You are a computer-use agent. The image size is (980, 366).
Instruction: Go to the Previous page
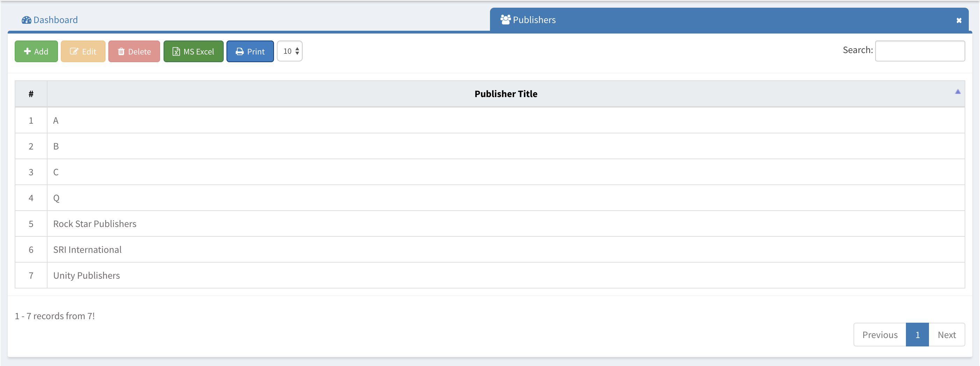(880, 335)
